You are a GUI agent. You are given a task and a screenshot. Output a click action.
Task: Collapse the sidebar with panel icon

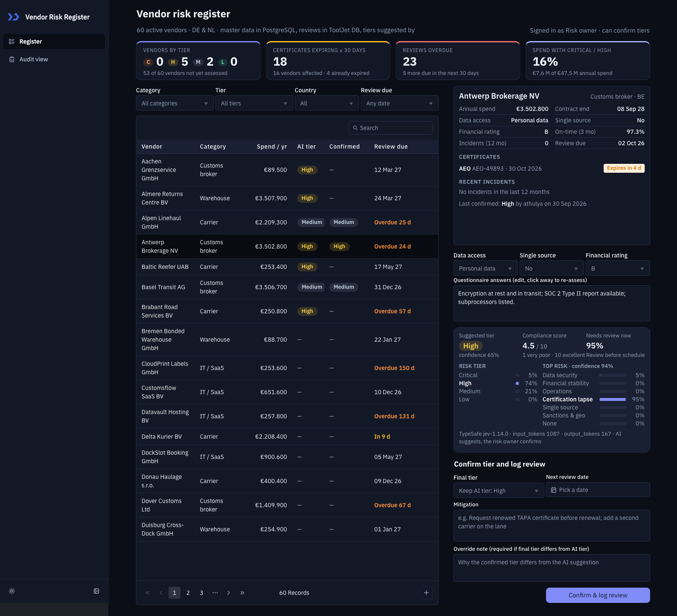96,591
